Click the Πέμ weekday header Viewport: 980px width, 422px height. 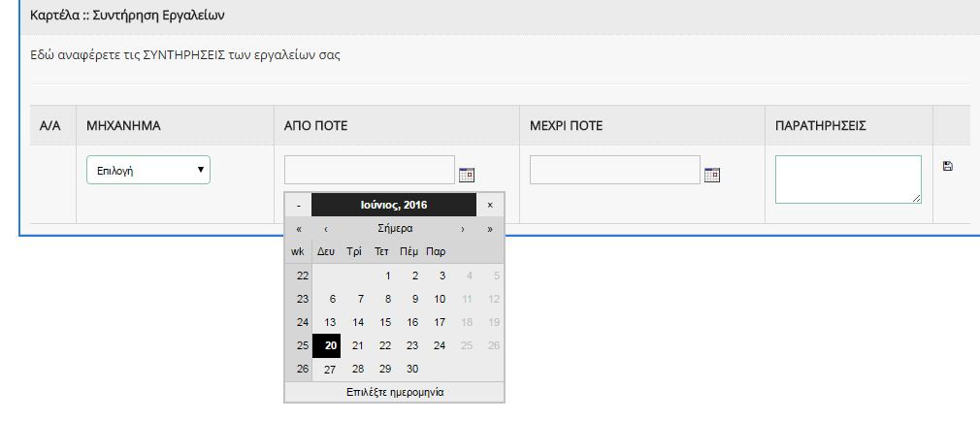point(408,252)
